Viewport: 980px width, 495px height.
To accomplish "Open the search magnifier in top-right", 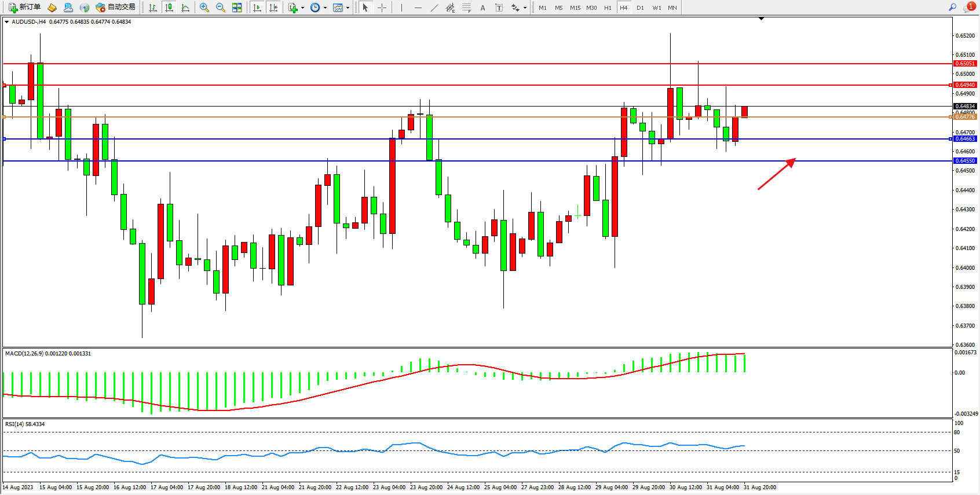I will point(952,8).
